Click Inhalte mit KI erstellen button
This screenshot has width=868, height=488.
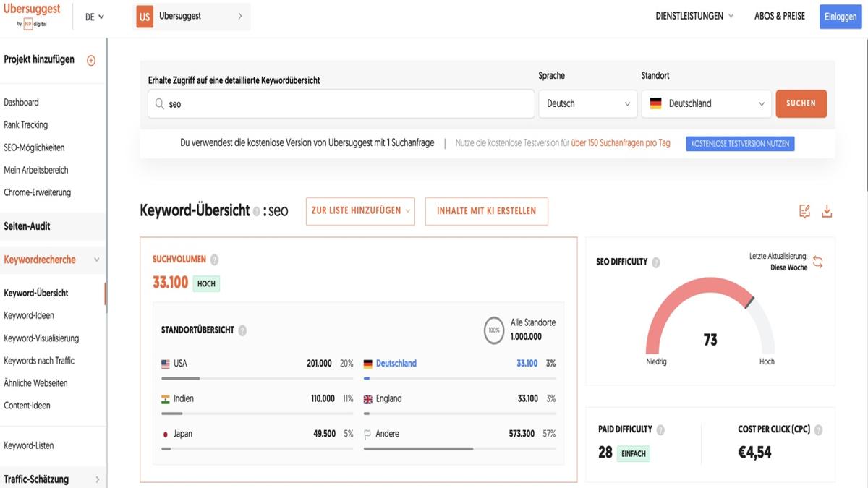click(x=487, y=211)
